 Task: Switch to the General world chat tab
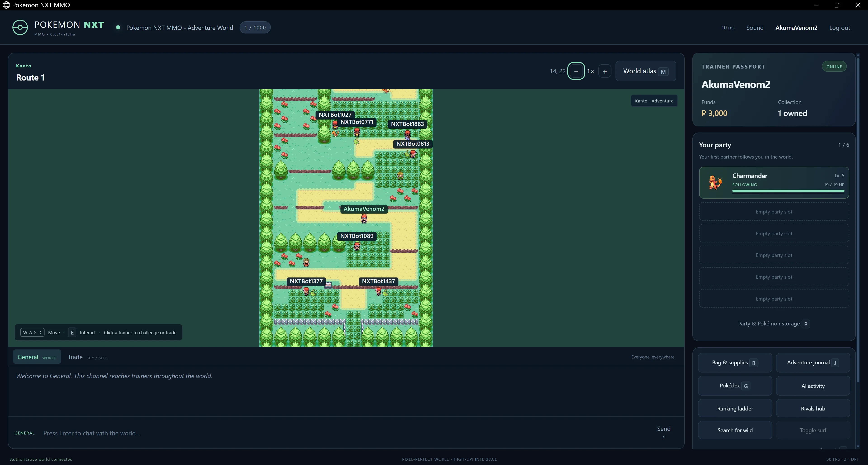(37, 357)
